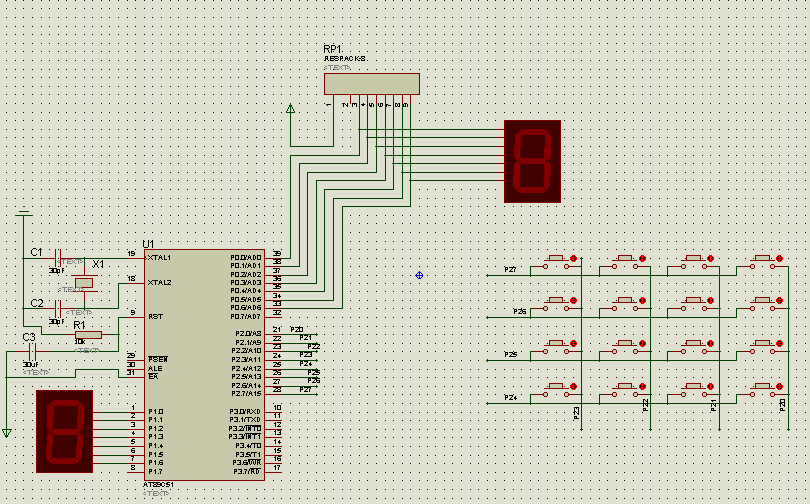The image size is (810, 504).
Task: Select the U1 AT89C51 microcontroller body
Action: coord(205,365)
